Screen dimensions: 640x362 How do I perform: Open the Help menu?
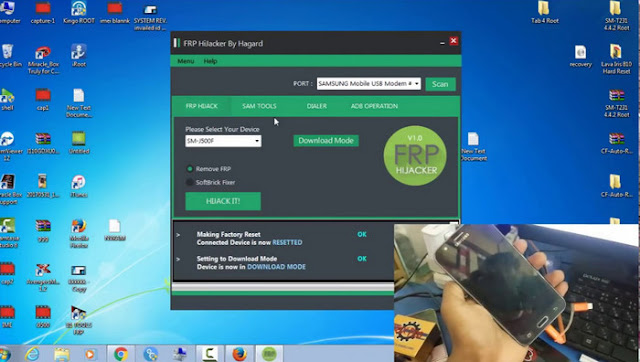point(210,61)
